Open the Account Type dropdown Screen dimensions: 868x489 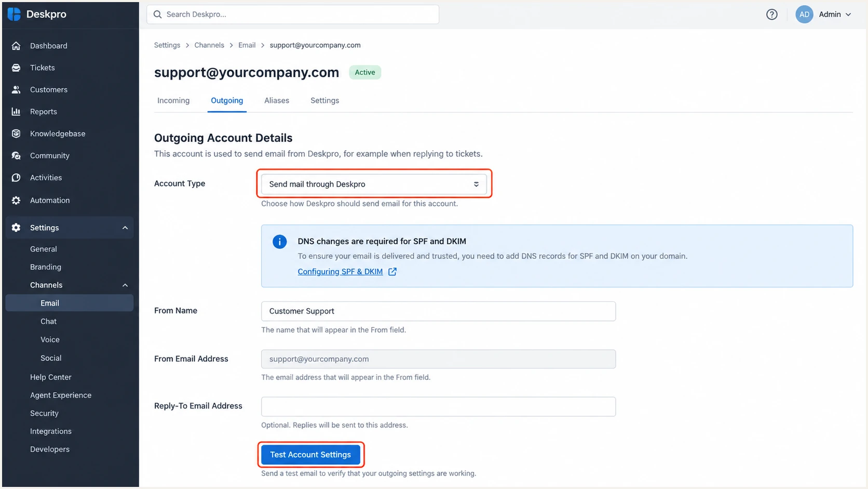point(374,184)
